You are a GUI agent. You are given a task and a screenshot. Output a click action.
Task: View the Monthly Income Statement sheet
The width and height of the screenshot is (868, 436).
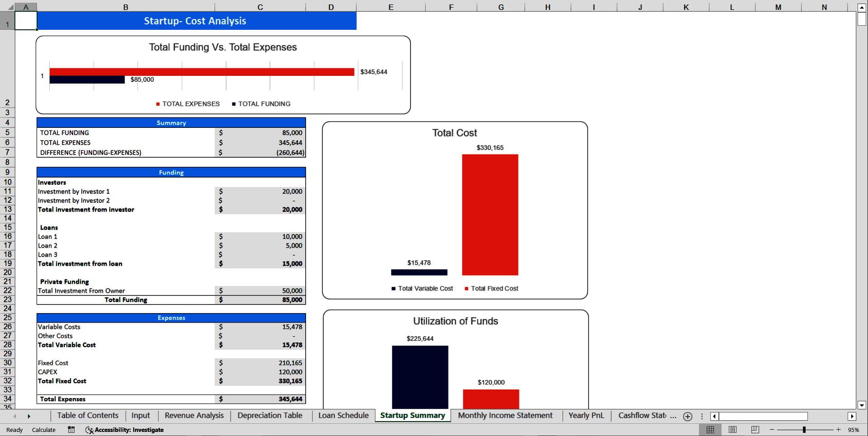[x=505, y=416]
